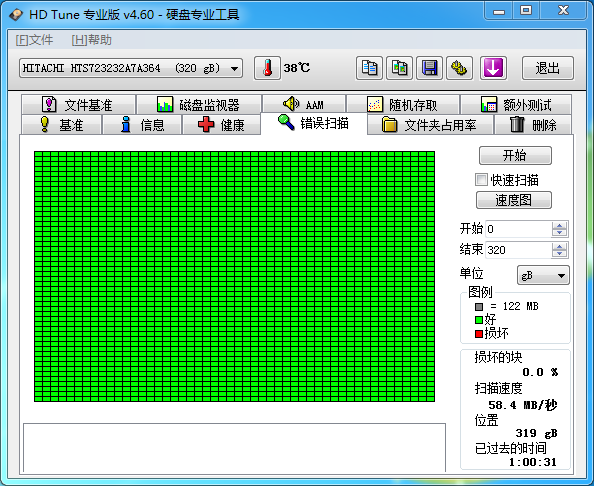Open the 健康 tab with red cross

point(222,125)
